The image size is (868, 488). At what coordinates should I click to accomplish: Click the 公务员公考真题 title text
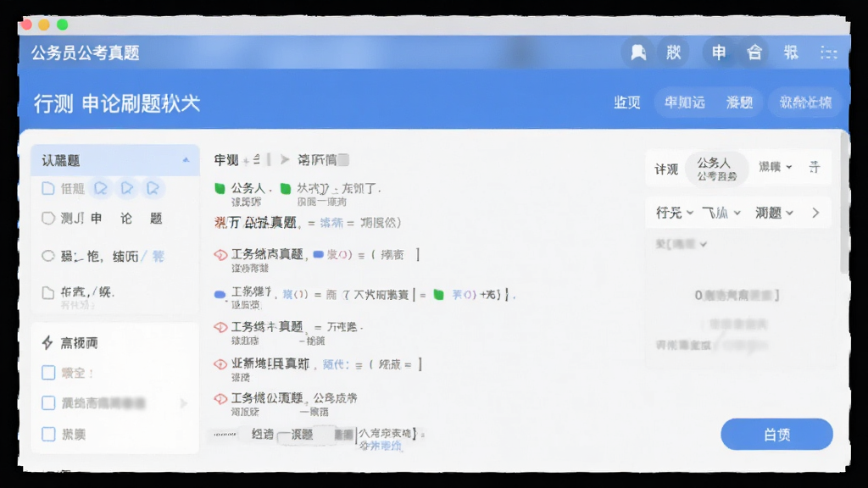coord(86,53)
